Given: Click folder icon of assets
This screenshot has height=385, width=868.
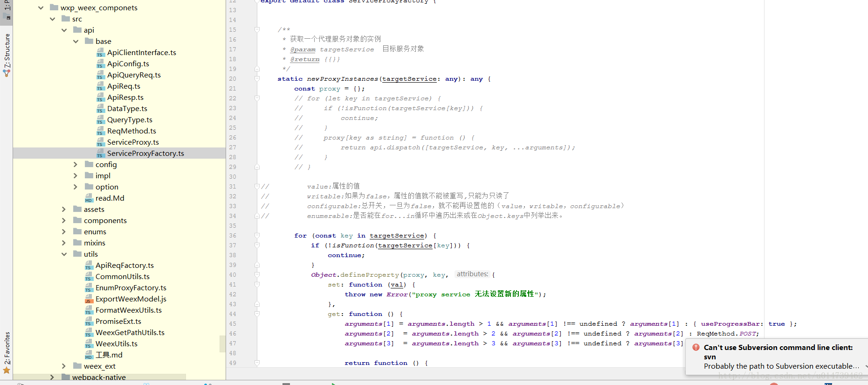Looking at the screenshot, I should click(x=77, y=209).
